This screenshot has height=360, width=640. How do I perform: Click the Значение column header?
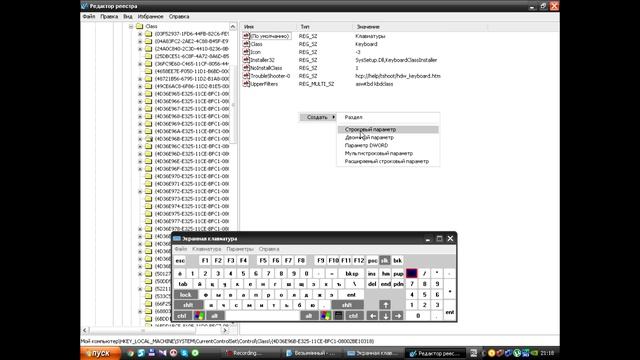[420, 27]
